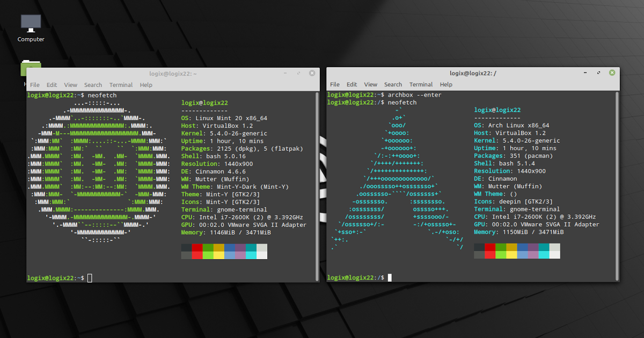
Task: Click 'DE: Cinnamon 4.6.6' line
Action: pos(214,171)
